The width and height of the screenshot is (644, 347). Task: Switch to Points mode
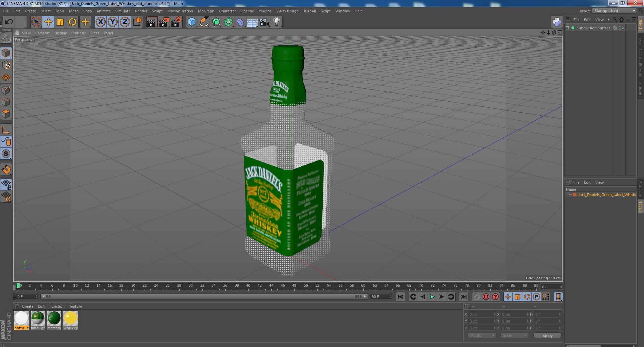[x=6, y=90]
